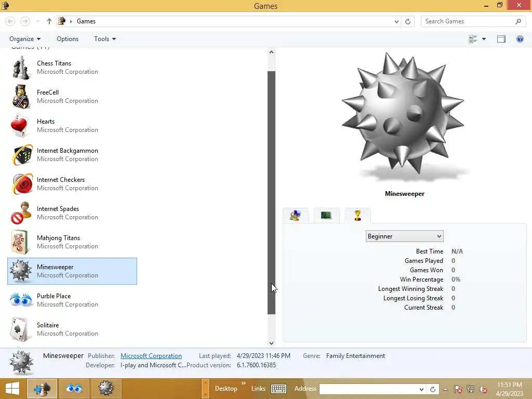
Task: Click the Games breadcrumb in address bar
Action: tap(86, 21)
